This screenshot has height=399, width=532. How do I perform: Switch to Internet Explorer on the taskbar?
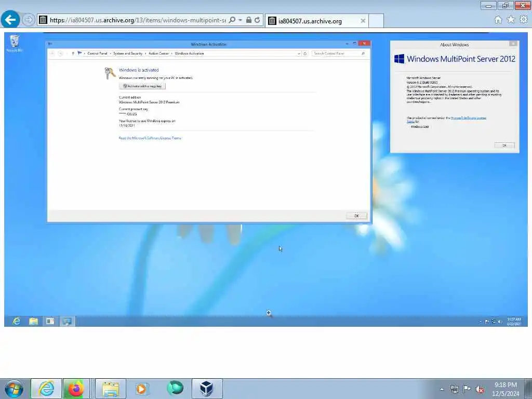[46, 389]
